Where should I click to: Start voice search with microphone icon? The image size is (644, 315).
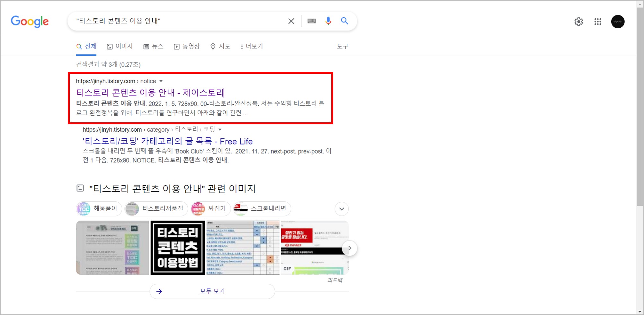328,21
